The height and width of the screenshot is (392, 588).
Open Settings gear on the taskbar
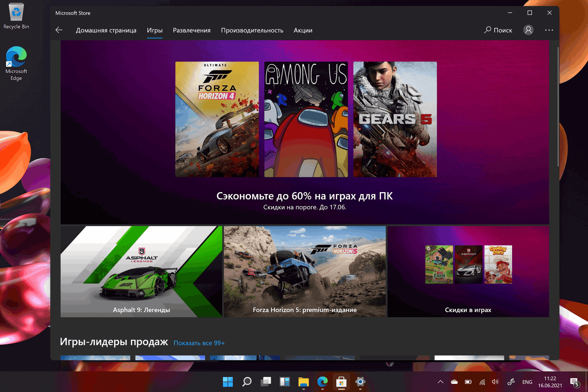coord(360,381)
